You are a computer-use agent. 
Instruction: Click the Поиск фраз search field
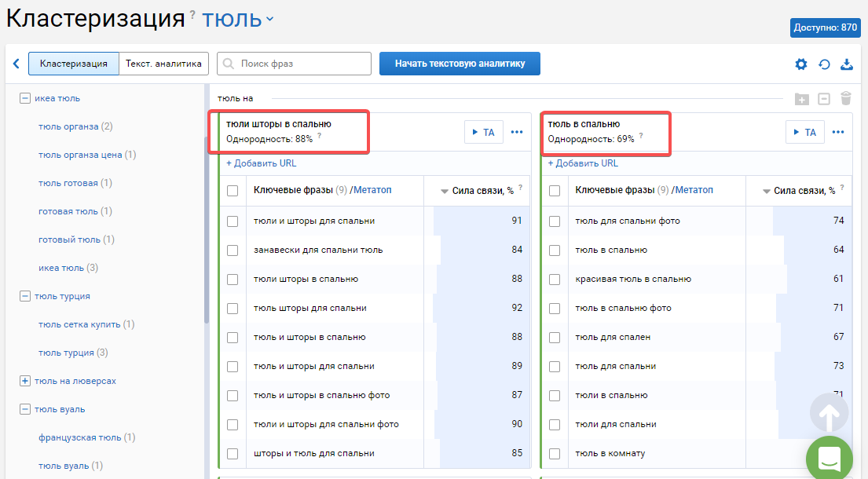(294, 64)
